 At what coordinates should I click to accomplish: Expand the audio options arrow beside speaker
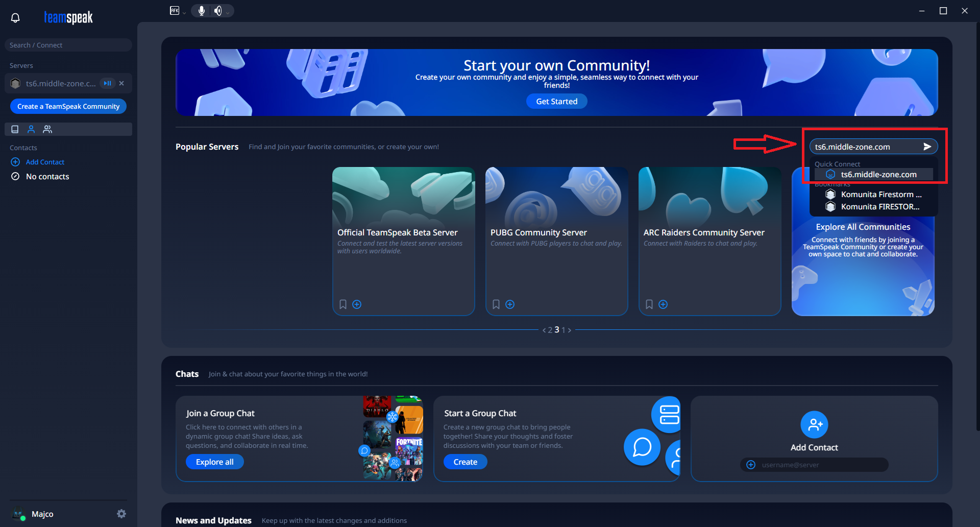tap(228, 13)
